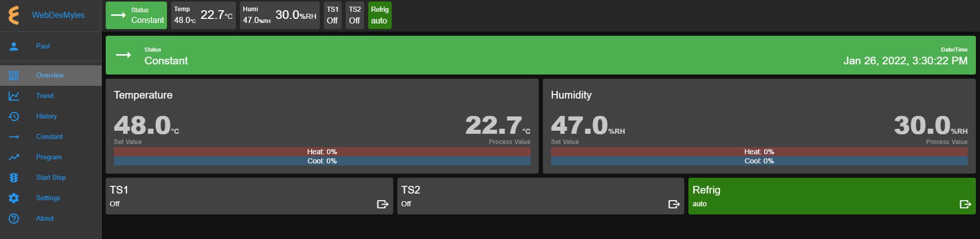Click the TS2 card title text
The height and width of the screenshot is (239, 980).
point(411,190)
